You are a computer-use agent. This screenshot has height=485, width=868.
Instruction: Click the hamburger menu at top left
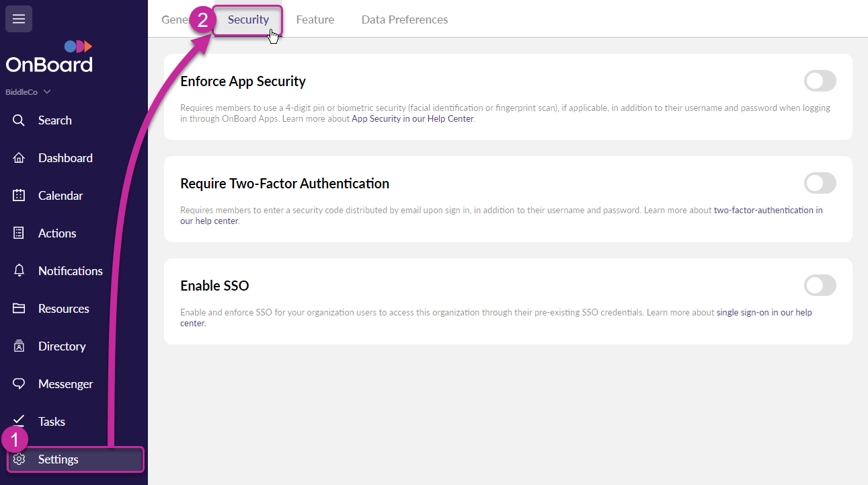(x=18, y=18)
